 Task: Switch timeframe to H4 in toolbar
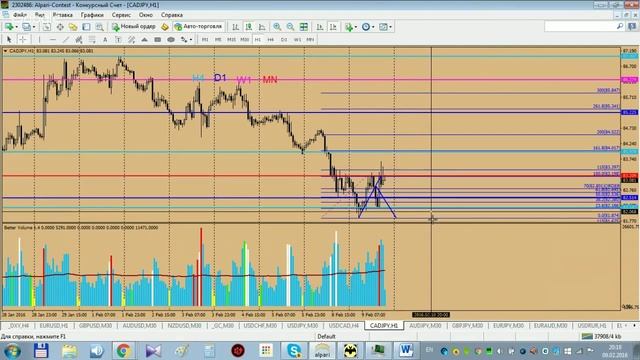click(271, 40)
